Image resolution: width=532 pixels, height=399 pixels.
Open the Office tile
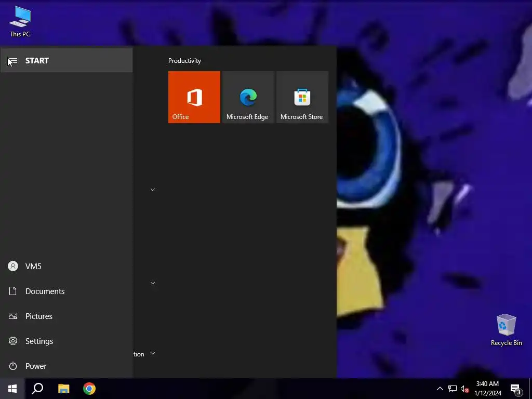coord(194,97)
